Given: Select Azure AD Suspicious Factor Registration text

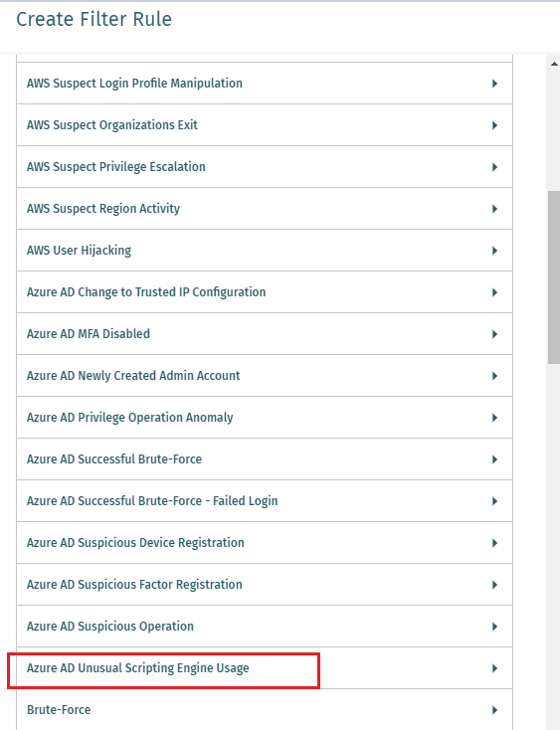Looking at the screenshot, I should coord(134,585).
